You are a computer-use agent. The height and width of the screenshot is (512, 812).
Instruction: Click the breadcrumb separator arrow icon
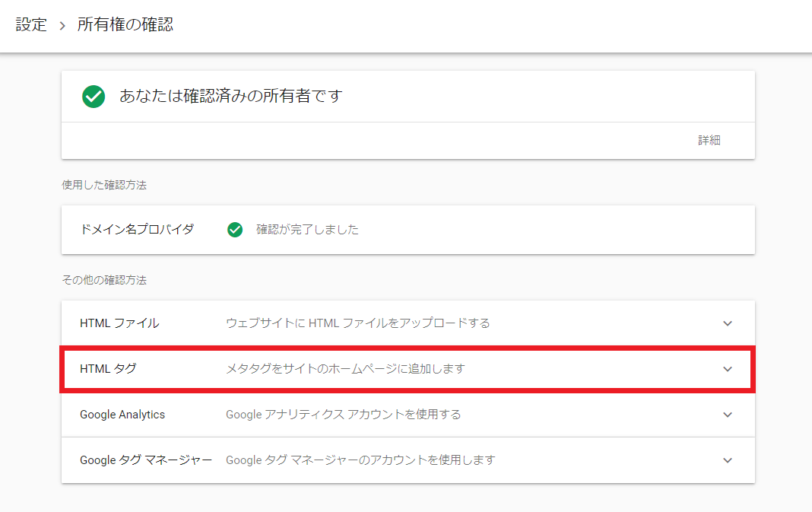[x=62, y=26]
